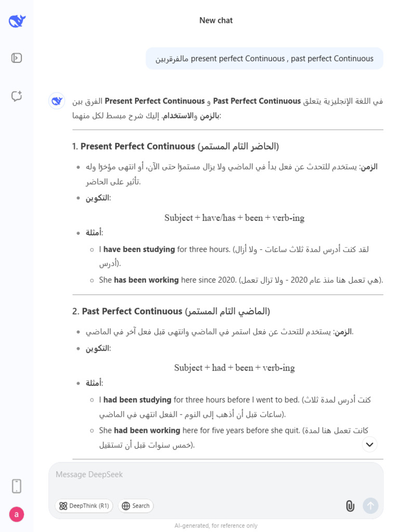Open the mobile app download icon
The image size is (399, 532).
click(x=17, y=486)
